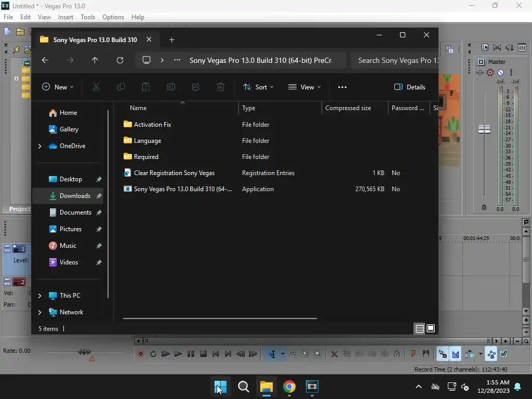This screenshot has width=532, height=399.
Task: Toggle Ignore Event Grouping in Vegas
Action: click(504, 354)
